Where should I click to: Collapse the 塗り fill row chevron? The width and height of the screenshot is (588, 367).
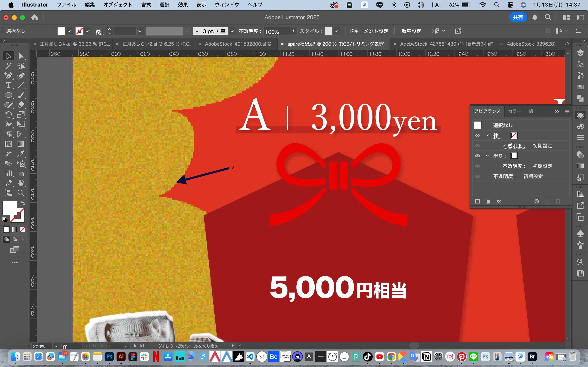click(487, 156)
